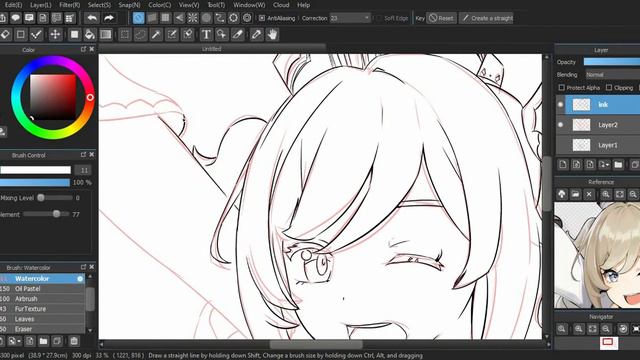
Task: Select the FurTexture brush
Action: pyautogui.click(x=42, y=309)
